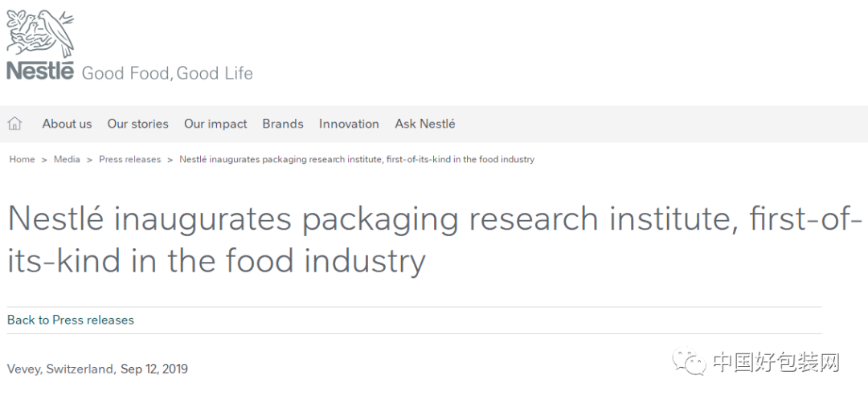Open the Our impact menu
This screenshot has height=400, width=868.
(215, 124)
